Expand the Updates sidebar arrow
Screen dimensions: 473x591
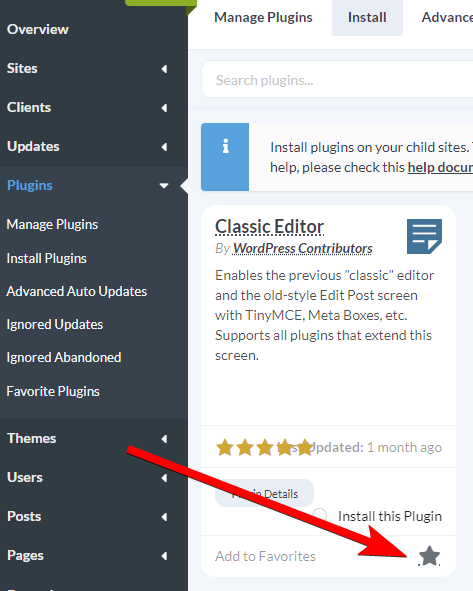tap(164, 147)
